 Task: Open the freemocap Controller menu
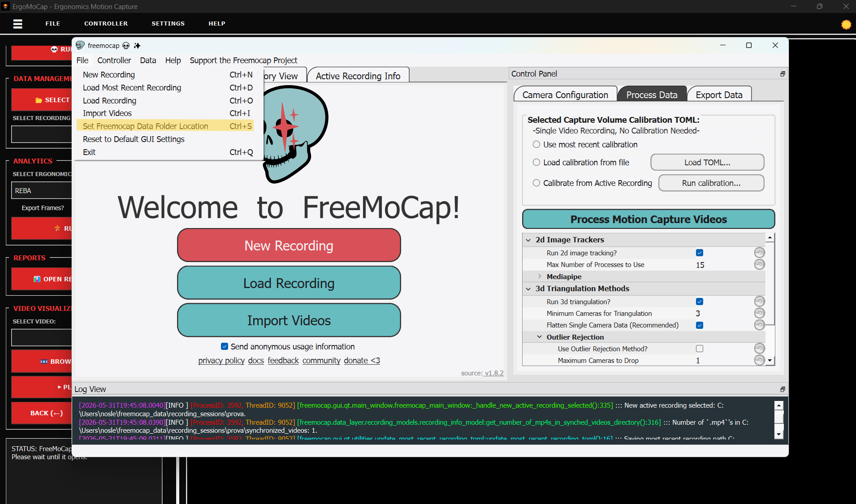pos(114,60)
